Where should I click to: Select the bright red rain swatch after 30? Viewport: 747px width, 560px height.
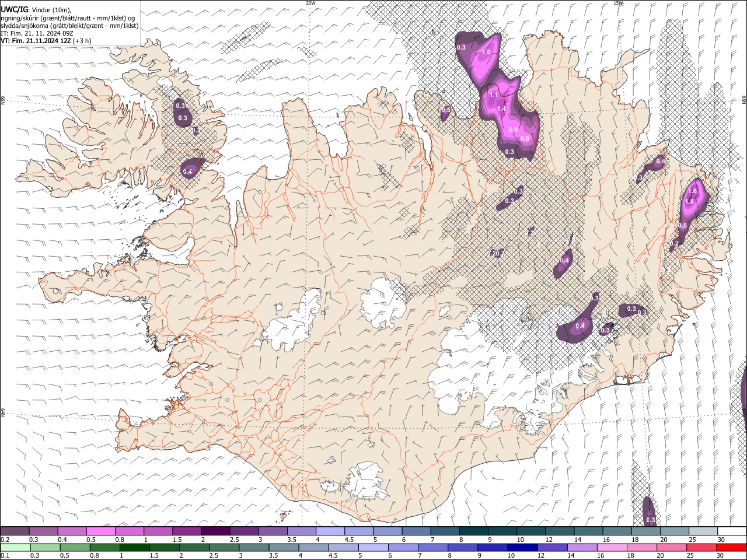[732, 548]
